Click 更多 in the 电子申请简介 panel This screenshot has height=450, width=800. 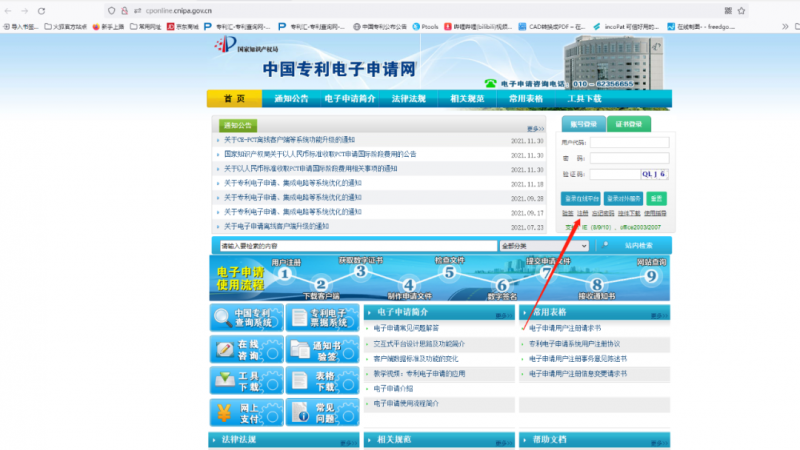coord(504,316)
